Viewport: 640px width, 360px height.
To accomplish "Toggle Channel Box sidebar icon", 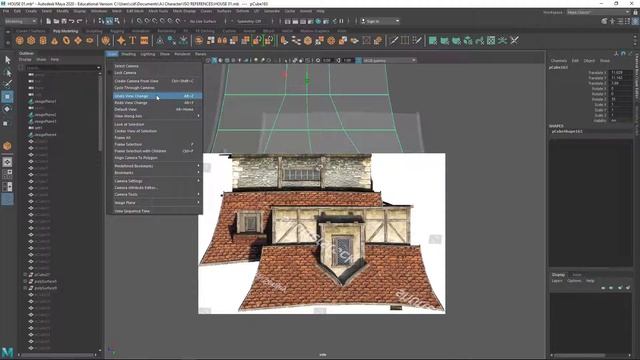I will [x=636, y=21].
